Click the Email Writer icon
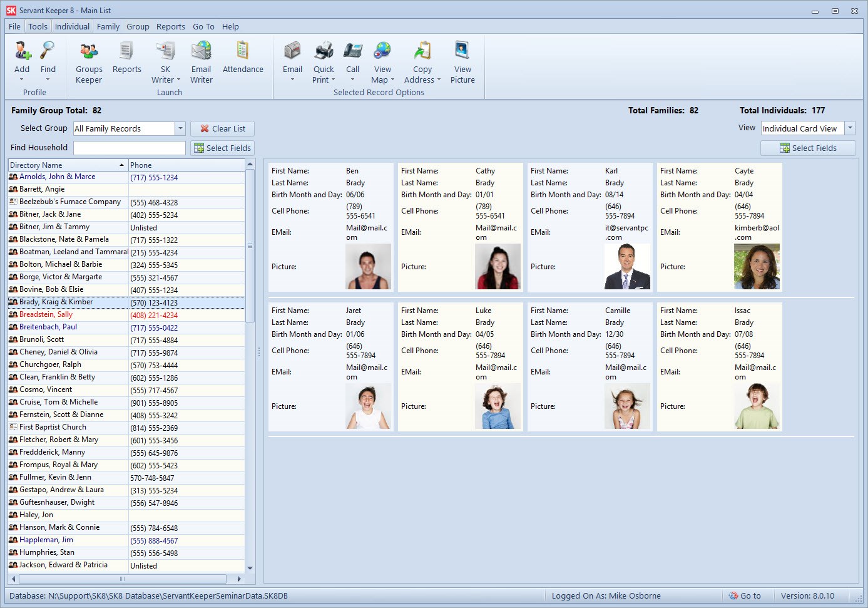This screenshot has height=608, width=868. point(201,59)
